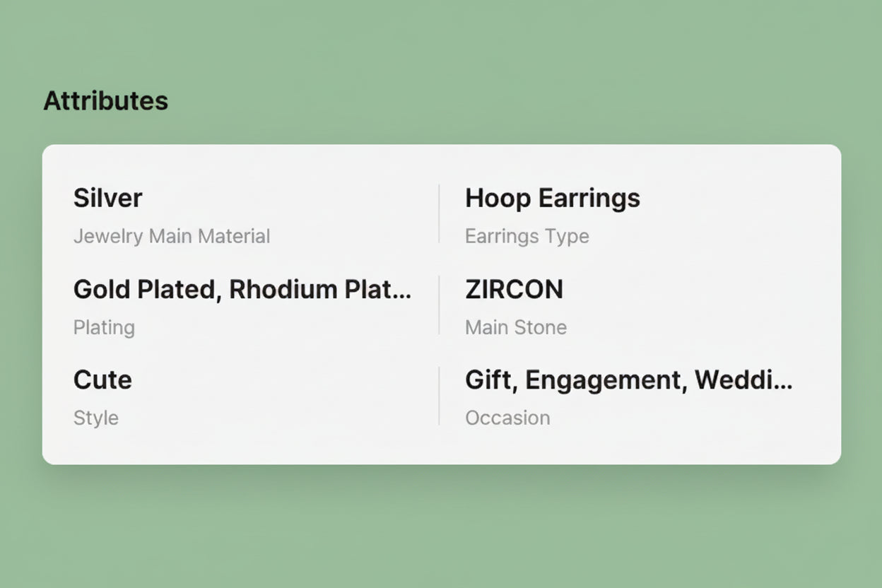Click the word 'Engagement' in occasion value

point(606,380)
